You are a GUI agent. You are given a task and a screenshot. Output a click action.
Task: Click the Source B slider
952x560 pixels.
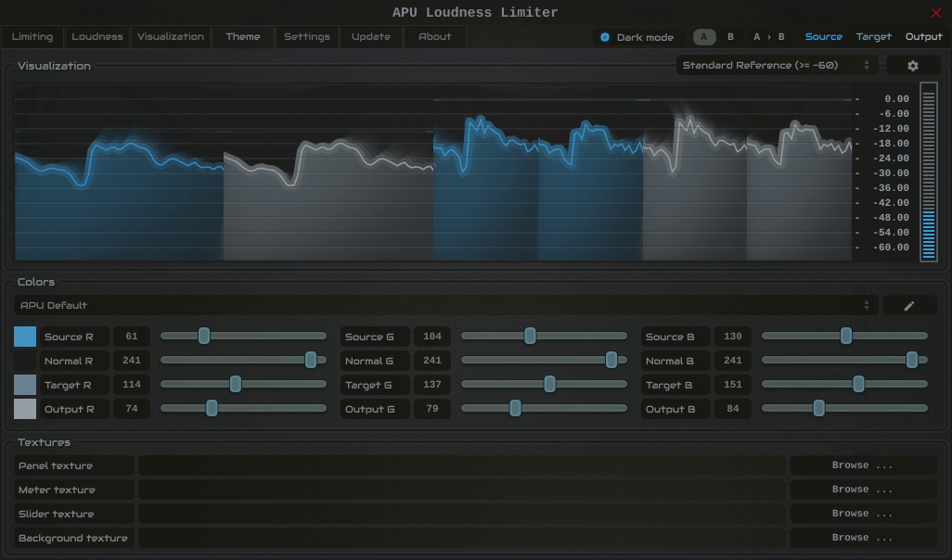pyautogui.click(x=844, y=337)
